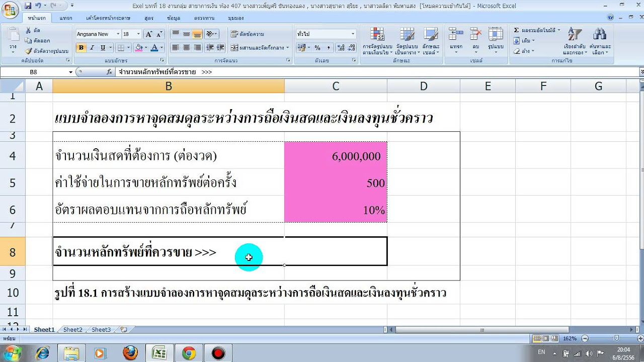Click the Delete cells icon (ลบ)
This screenshot has width=644, height=362.
(475, 34)
